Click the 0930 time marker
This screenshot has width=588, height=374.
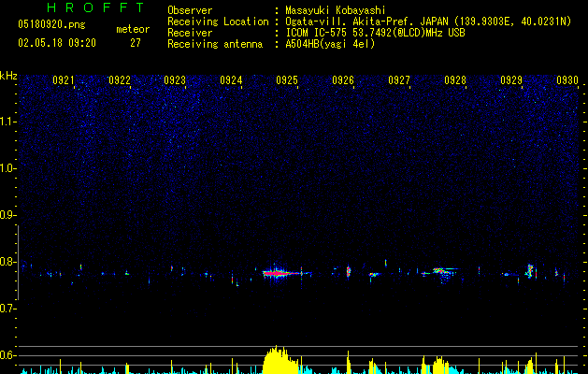[567, 80]
